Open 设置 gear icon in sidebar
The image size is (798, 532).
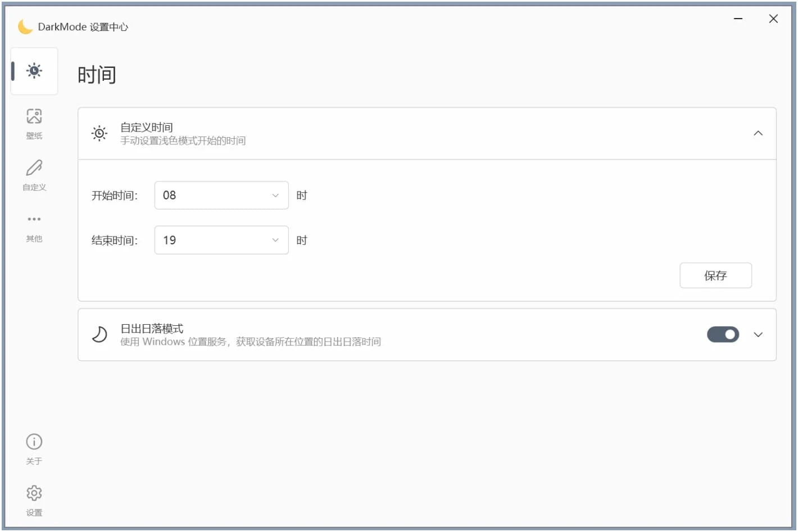tap(34, 499)
